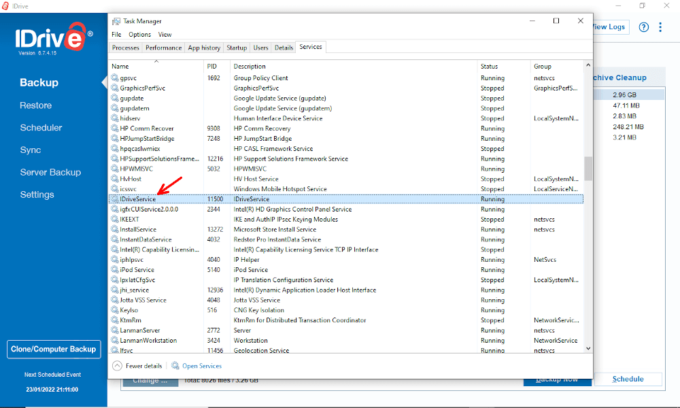This screenshot has width=680, height=408.
Task: Open the Options menu
Action: tap(139, 34)
